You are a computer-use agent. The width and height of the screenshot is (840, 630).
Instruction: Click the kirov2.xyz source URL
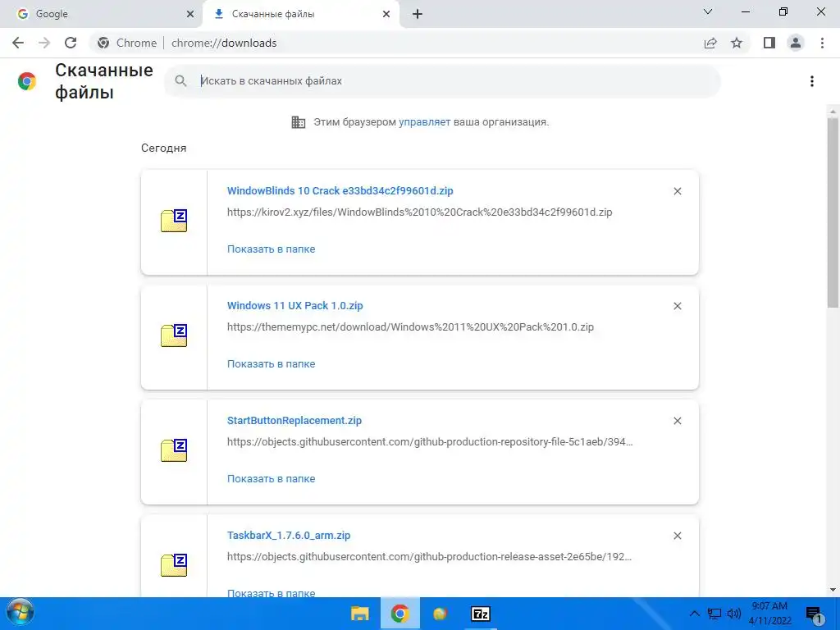419,212
